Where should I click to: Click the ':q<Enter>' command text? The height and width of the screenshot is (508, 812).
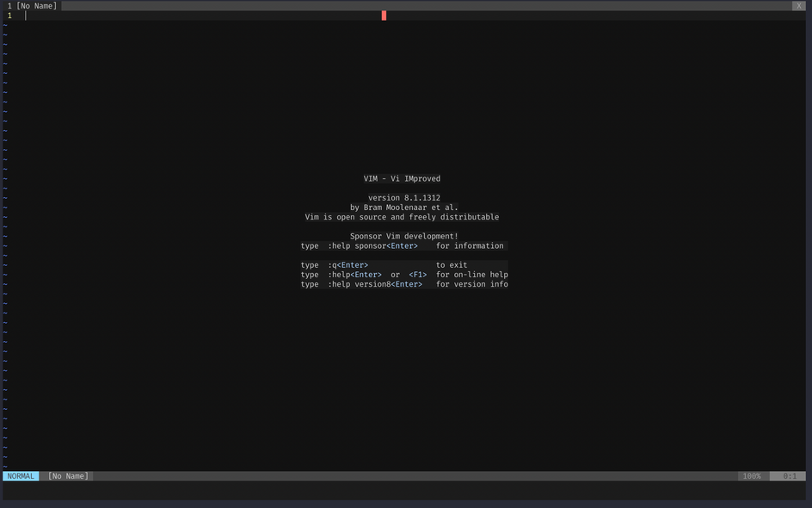[x=348, y=265]
